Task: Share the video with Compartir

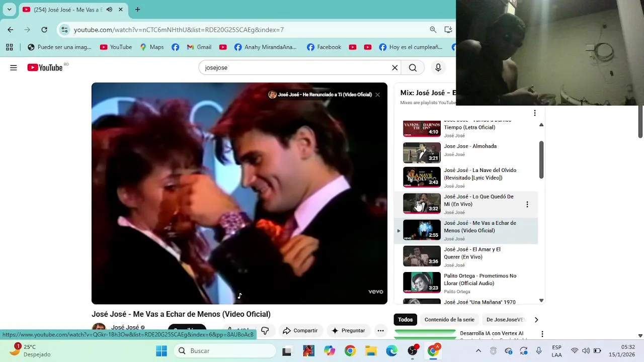Action: [x=300, y=330]
